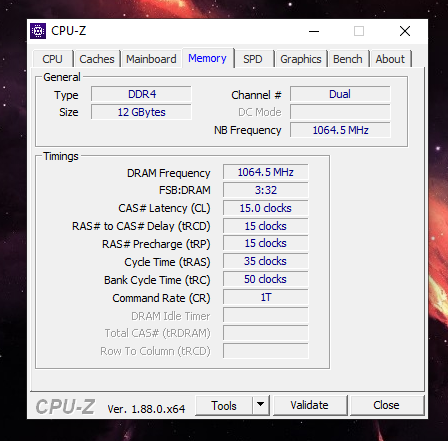The width and height of the screenshot is (448, 441).
Task: Click the CPU-Z app icon in title bar
Action: tap(38, 31)
